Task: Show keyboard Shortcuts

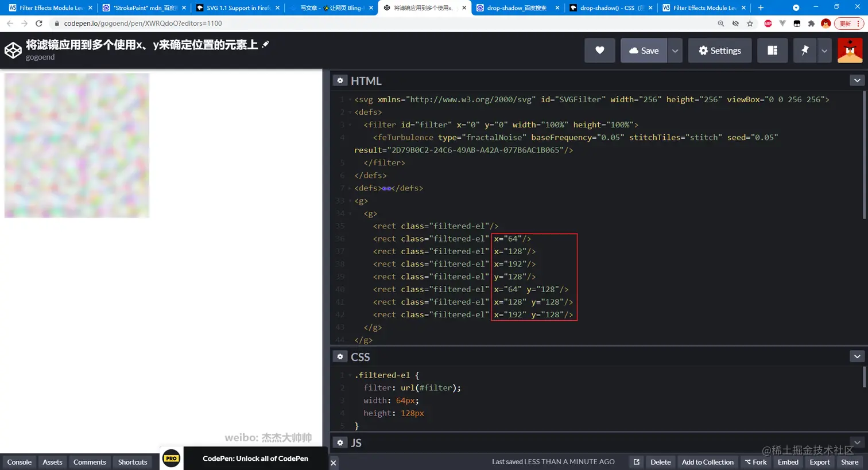Action: (133, 462)
